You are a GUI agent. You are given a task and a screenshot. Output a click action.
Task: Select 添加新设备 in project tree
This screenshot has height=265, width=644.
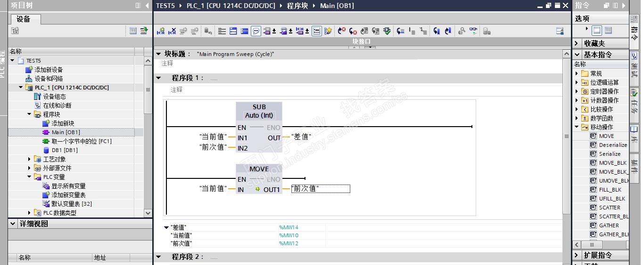click(x=49, y=70)
